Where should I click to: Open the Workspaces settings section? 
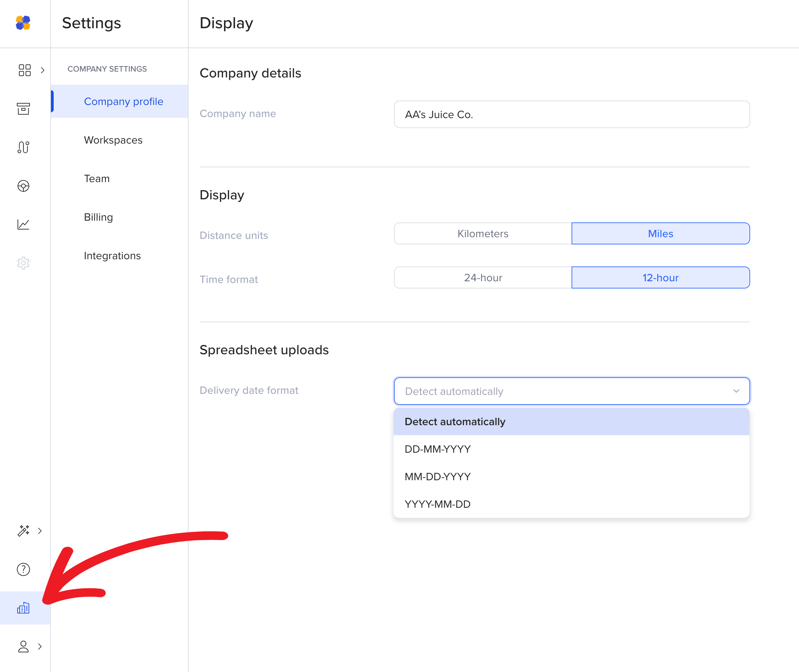click(x=113, y=140)
